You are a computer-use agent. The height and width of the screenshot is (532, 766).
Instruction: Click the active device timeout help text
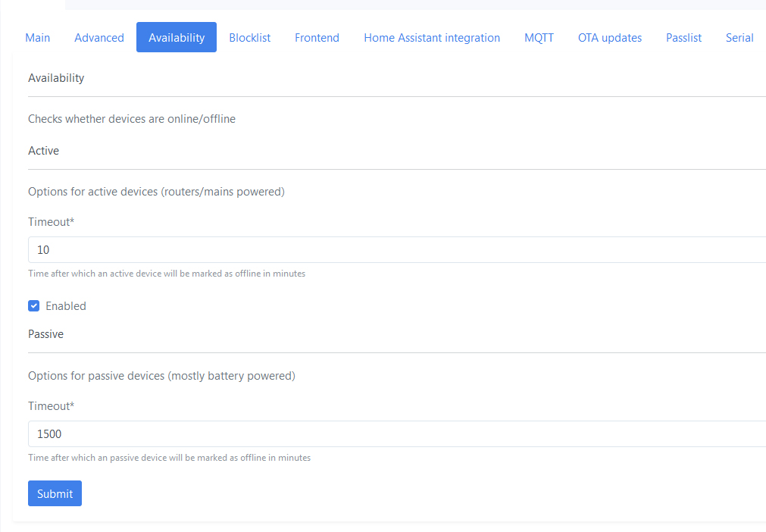pyautogui.click(x=167, y=274)
